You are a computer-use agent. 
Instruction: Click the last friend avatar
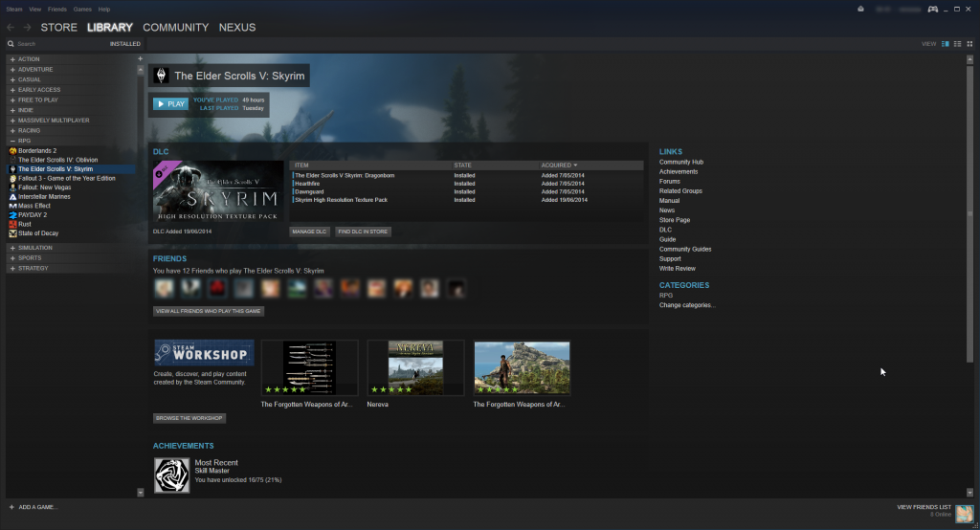tap(457, 288)
